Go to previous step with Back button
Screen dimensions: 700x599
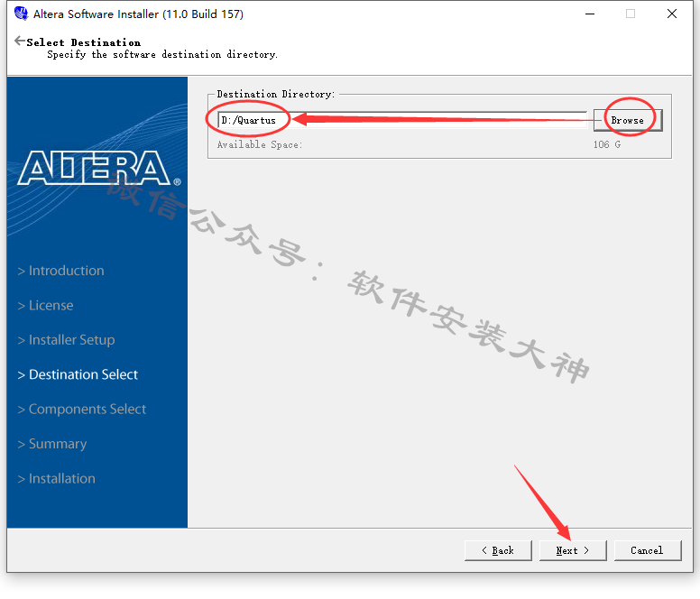(x=498, y=550)
